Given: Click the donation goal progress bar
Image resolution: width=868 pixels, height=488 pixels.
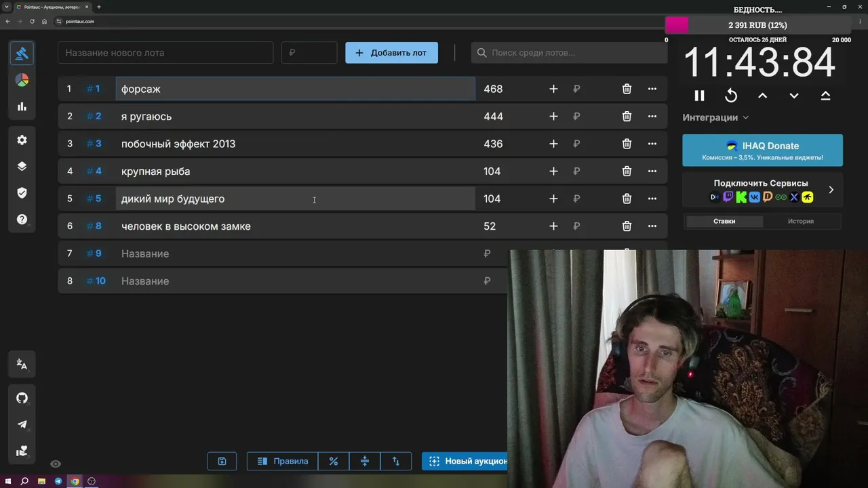Looking at the screenshot, I should pyautogui.click(x=759, y=25).
